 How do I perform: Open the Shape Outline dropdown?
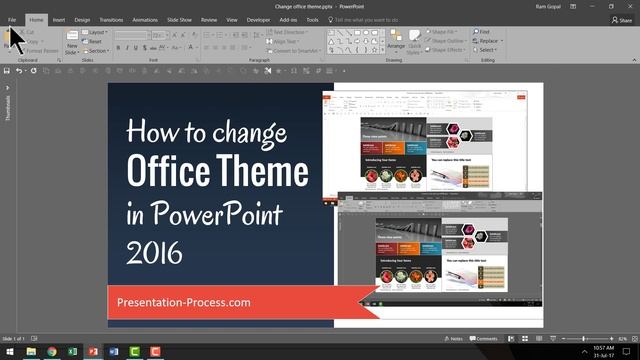click(x=446, y=41)
